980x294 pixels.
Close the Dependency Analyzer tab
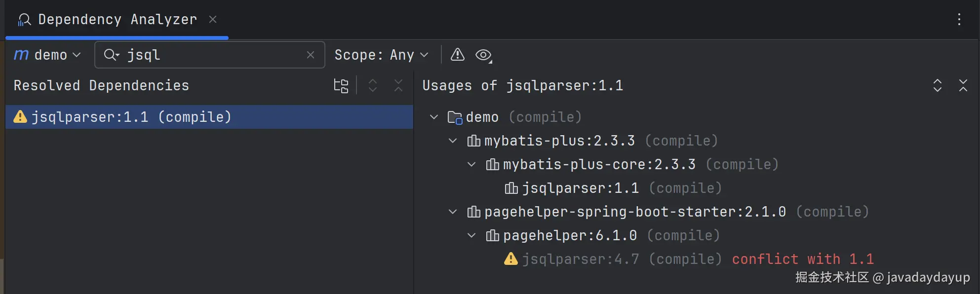click(213, 19)
